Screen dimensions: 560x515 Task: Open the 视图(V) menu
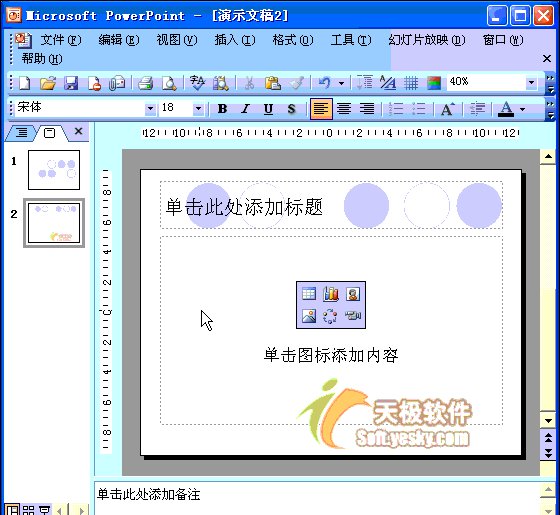177,40
